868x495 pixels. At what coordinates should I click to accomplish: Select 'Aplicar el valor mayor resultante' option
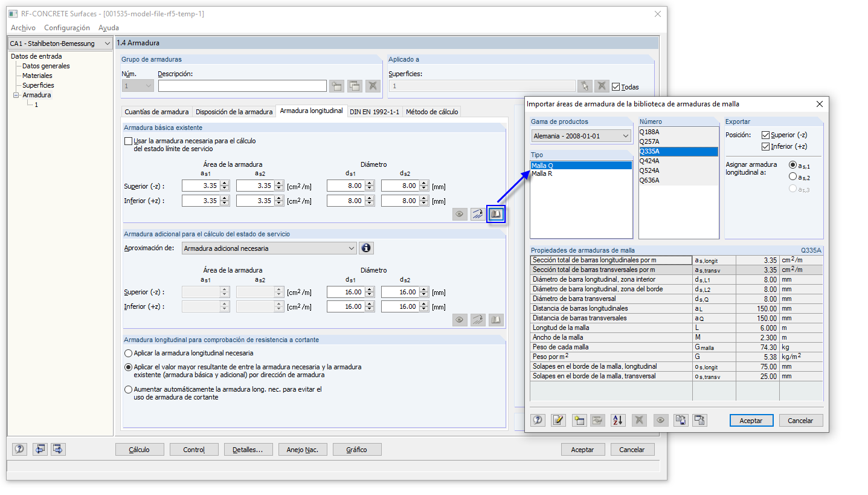click(x=127, y=367)
